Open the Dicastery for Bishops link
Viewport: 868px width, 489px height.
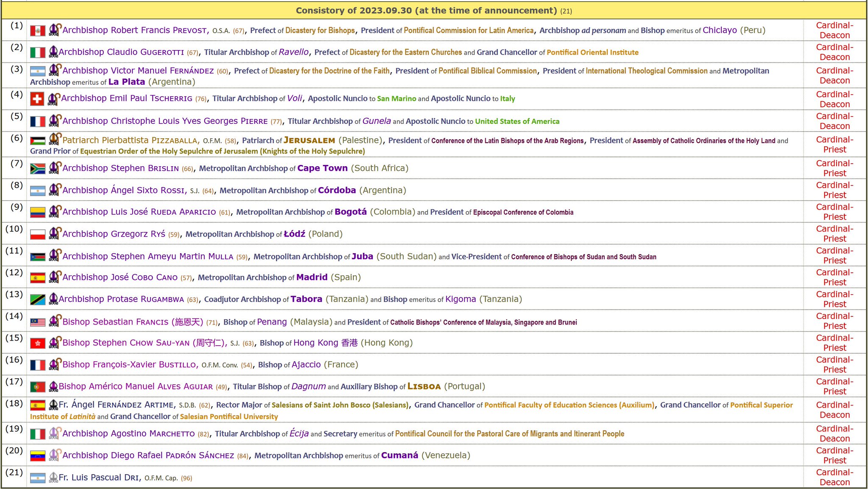click(x=320, y=31)
